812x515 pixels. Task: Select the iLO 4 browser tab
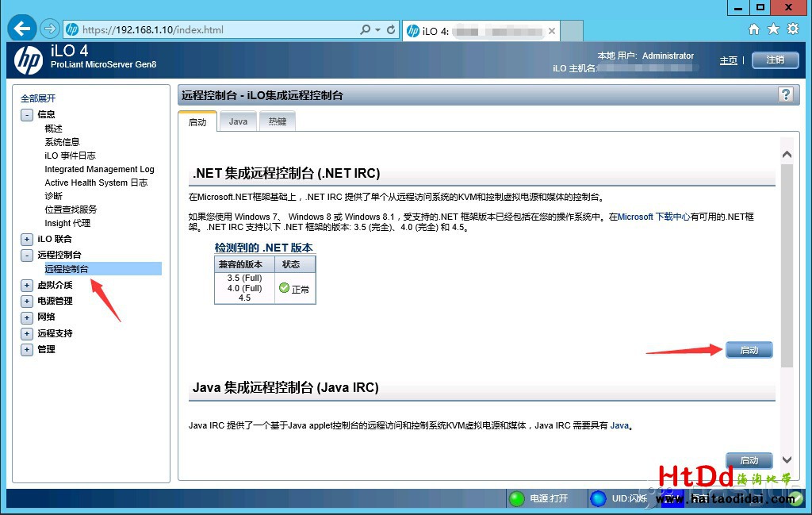click(x=481, y=31)
